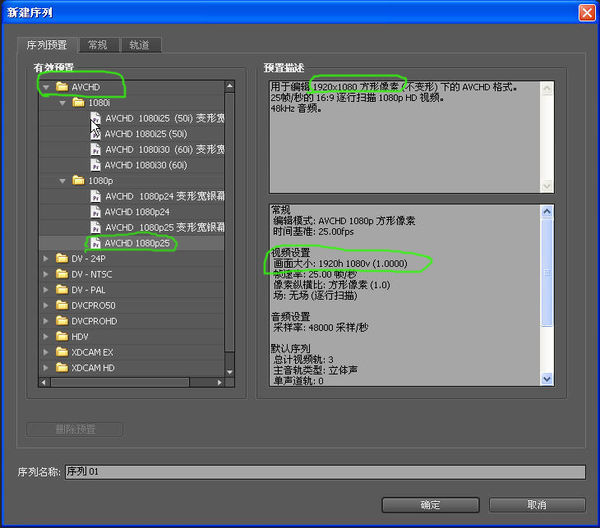Screen dimensions: 600x528
Task: Click the settings description scrollbar down arrow
Action: pos(546,379)
